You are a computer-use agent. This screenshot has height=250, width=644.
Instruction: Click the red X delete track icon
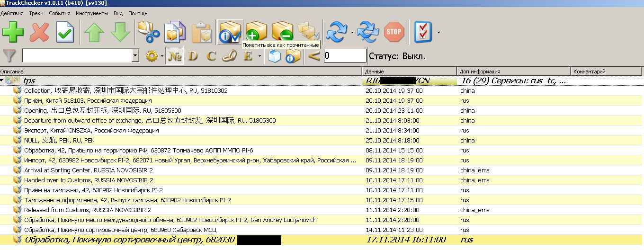coord(39,32)
